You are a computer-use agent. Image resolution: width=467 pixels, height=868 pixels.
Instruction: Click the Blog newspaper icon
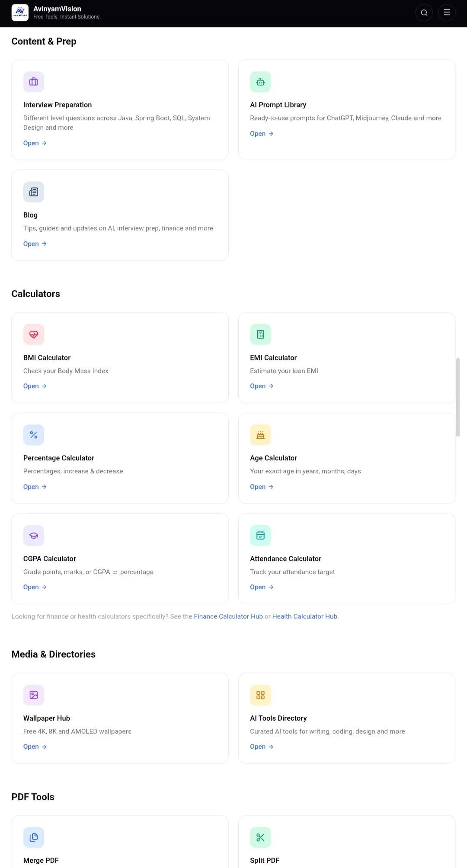34,192
